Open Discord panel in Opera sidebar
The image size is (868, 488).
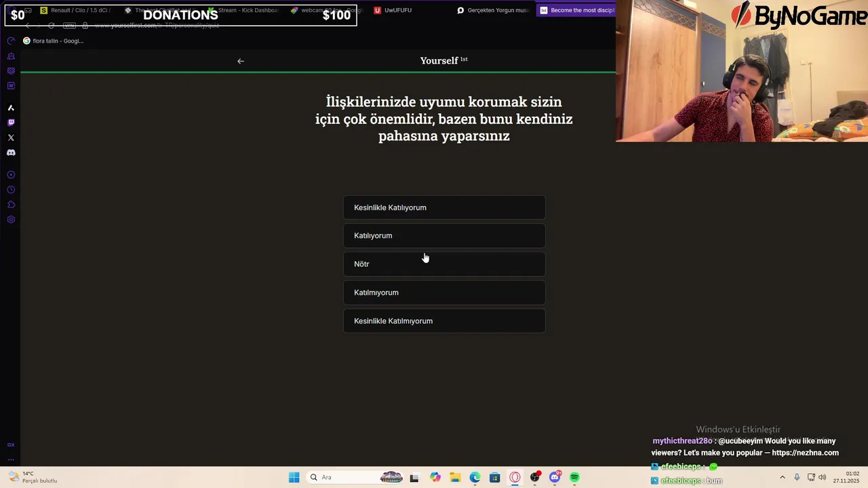[11, 152]
